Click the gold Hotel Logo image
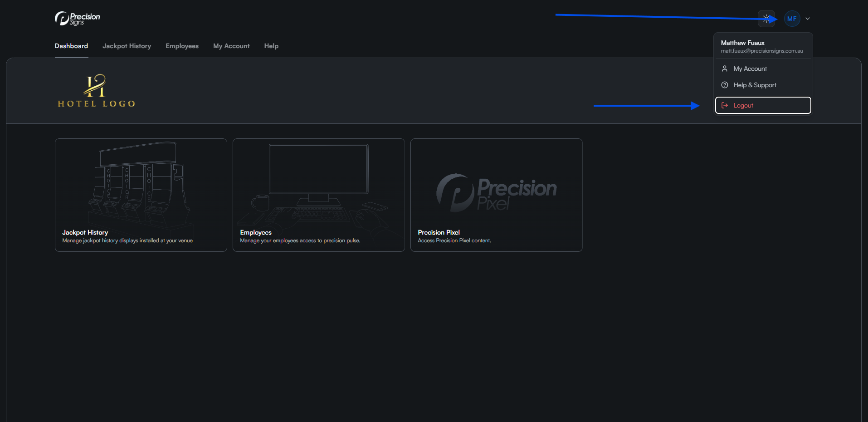Viewport: 868px width, 422px height. click(96, 91)
